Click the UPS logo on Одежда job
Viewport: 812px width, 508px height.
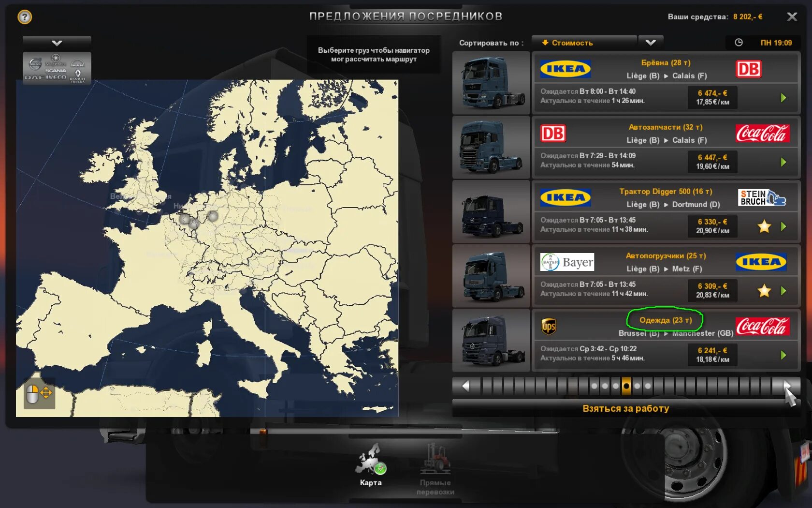click(x=549, y=327)
